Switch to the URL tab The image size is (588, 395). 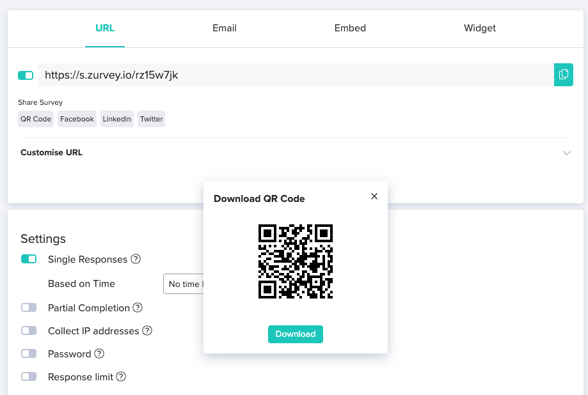(x=105, y=28)
